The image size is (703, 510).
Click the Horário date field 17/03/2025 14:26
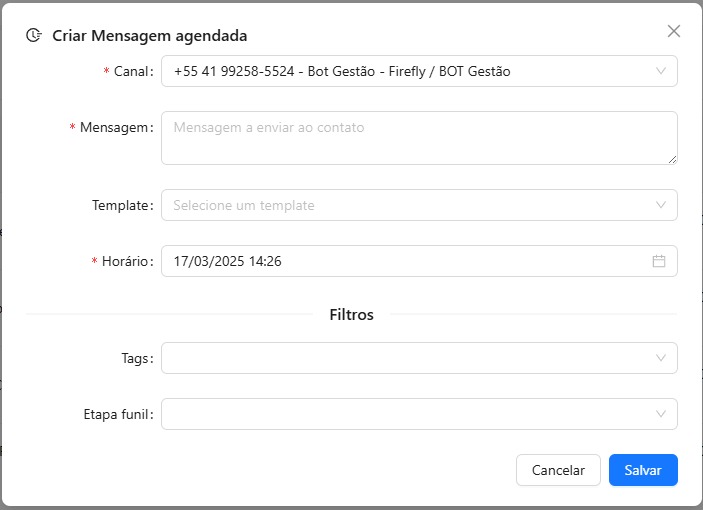tap(400, 261)
